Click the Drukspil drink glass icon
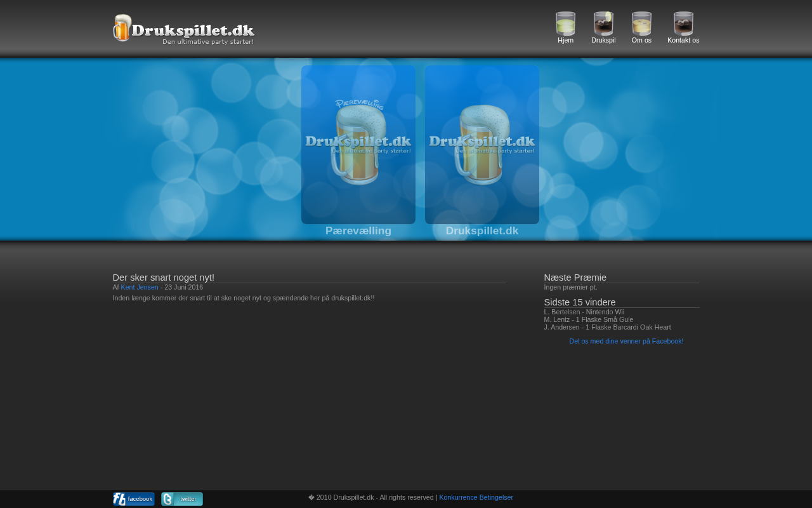 (603, 23)
